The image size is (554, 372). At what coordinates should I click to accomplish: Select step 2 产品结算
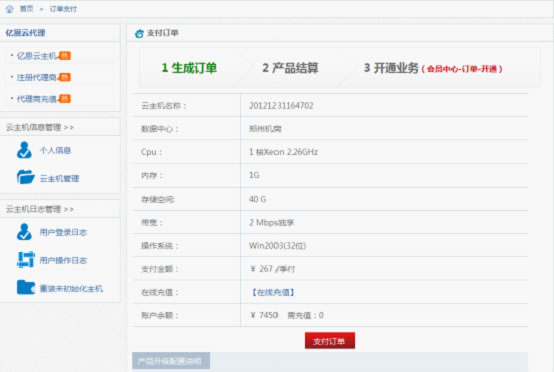pyautogui.click(x=290, y=68)
